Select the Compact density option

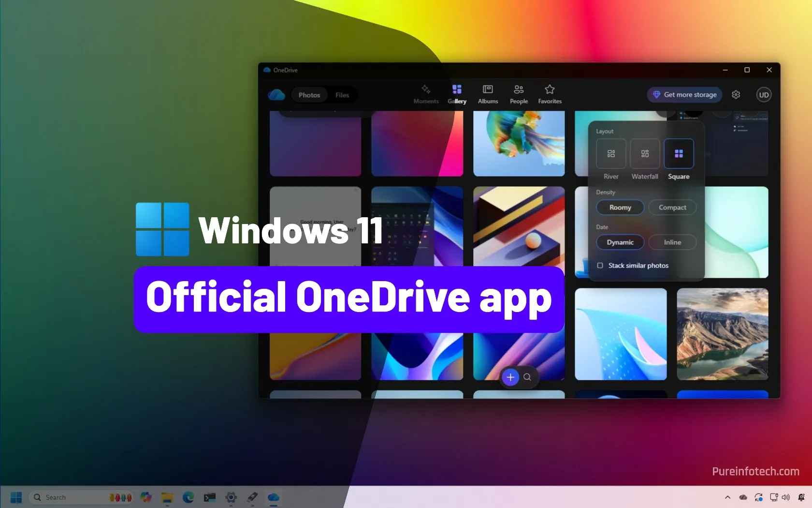click(x=672, y=207)
